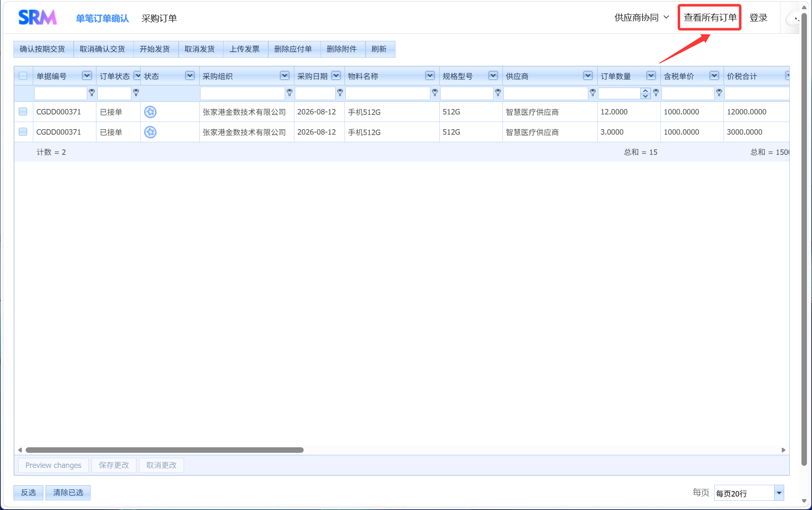The width and height of the screenshot is (812, 510).
Task: Click filter icon under 单据编号 column
Action: click(91, 93)
